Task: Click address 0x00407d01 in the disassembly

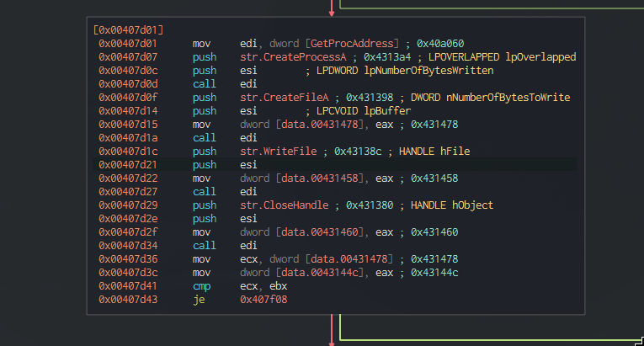Action: [x=128, y=44]
